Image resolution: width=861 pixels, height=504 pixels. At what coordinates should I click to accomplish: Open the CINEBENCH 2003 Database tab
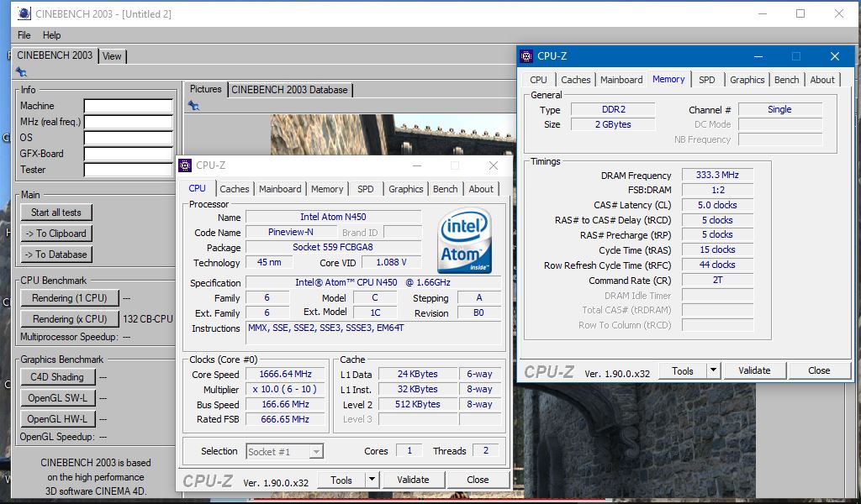[289, 90]
